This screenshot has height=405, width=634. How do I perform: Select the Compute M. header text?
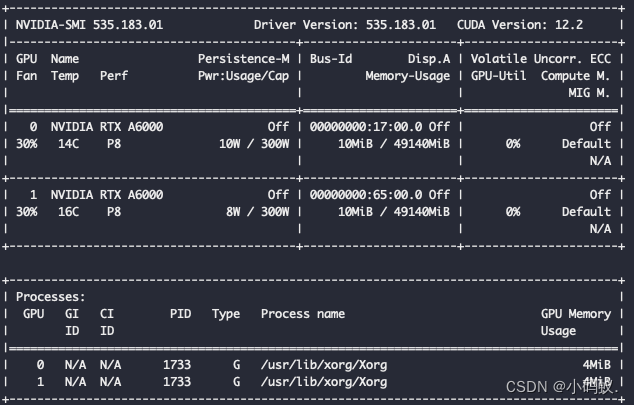pyautogui.click(x=575, y=76)
